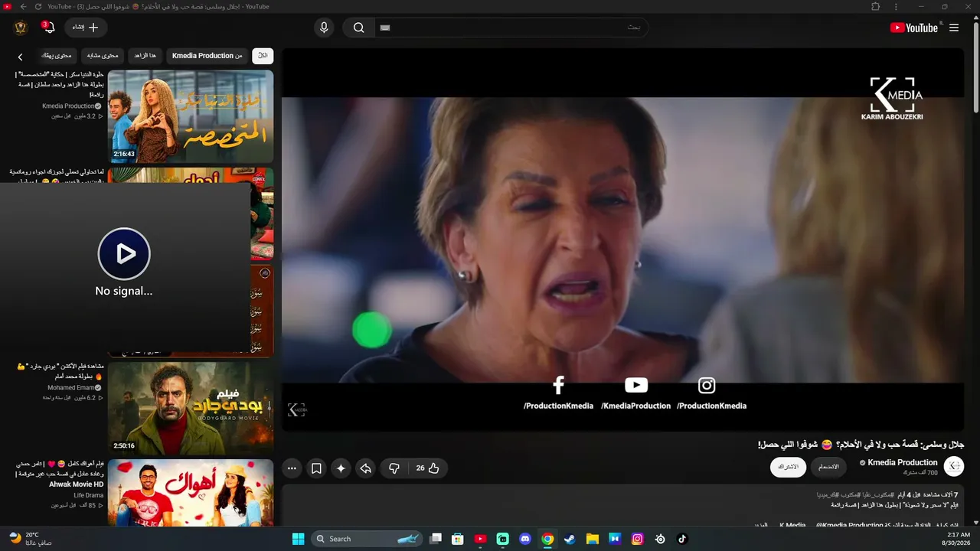Click the page vertical scrollbar
Image resolution: width=980 pixels, height=551 pixels.
[x=975, y=69]
